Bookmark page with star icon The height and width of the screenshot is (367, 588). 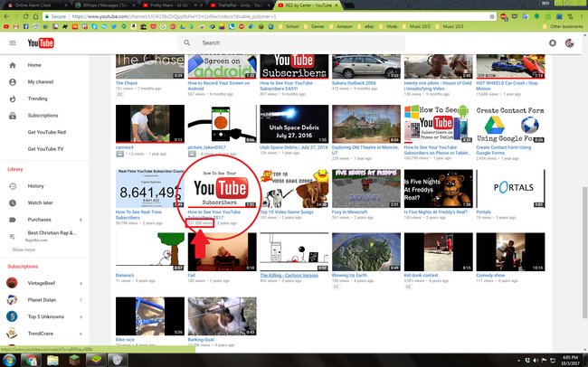491,16
